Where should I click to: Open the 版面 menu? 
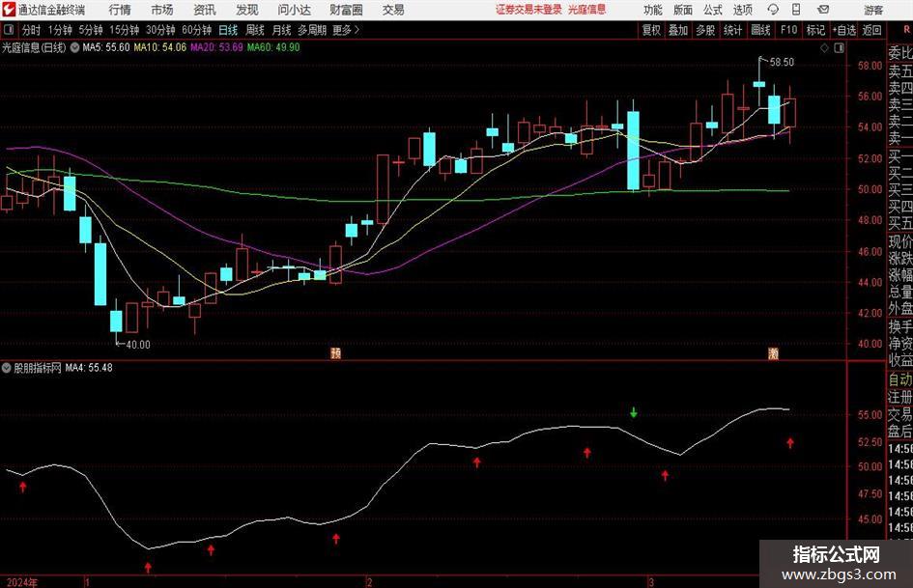click(683, 10)
